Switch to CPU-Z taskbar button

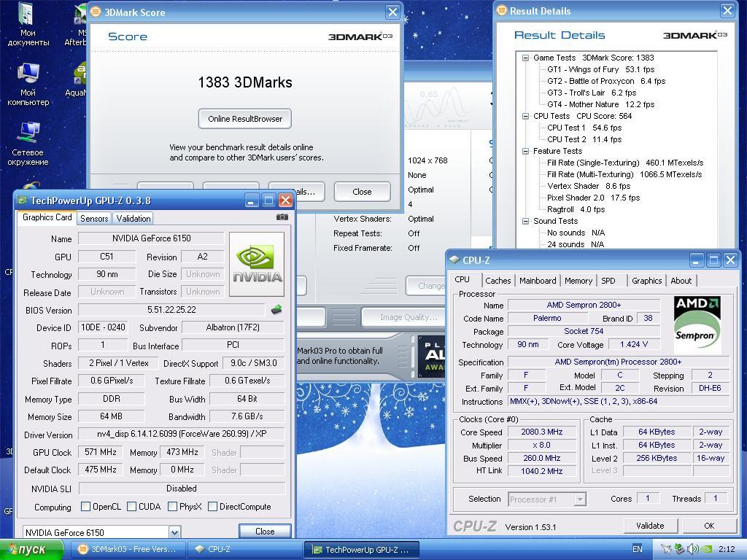244,549
